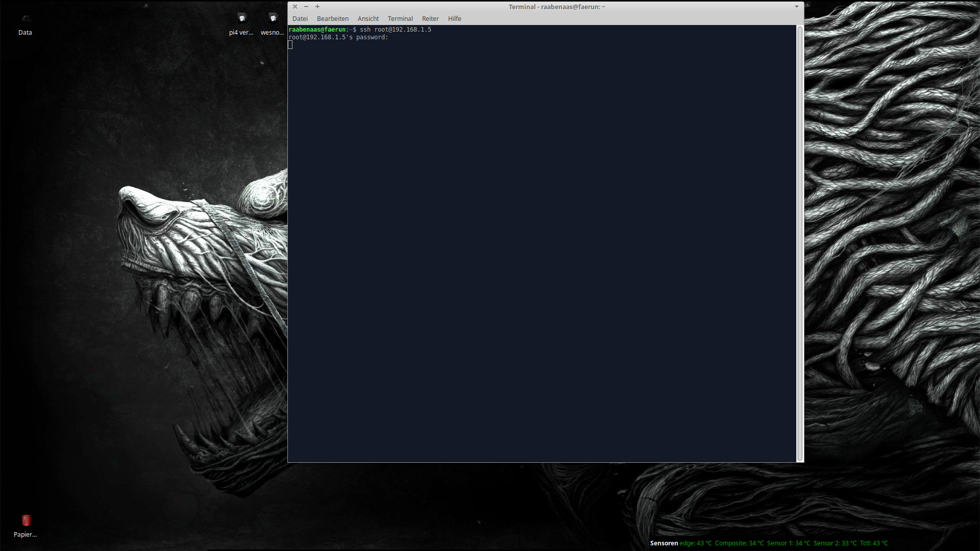Click the terminal cursor block
This screenshot has width=980, height=551.
pyautogui.click(x=290, y=45)
